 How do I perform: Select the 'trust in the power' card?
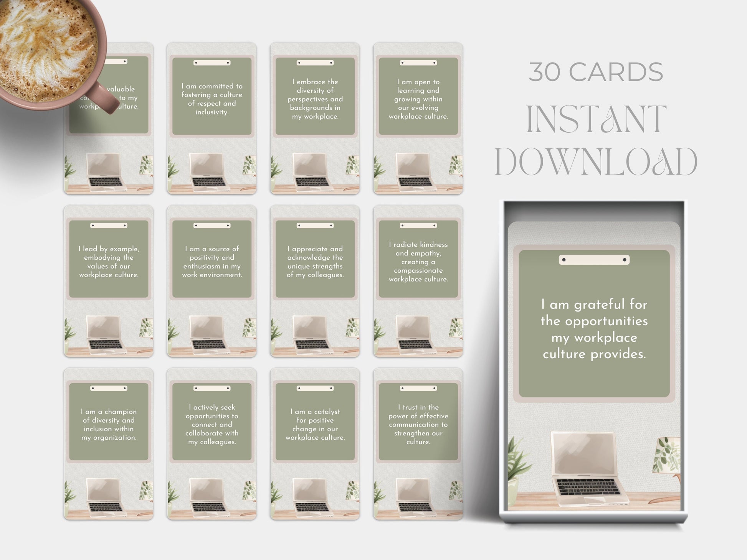point(418,424)
